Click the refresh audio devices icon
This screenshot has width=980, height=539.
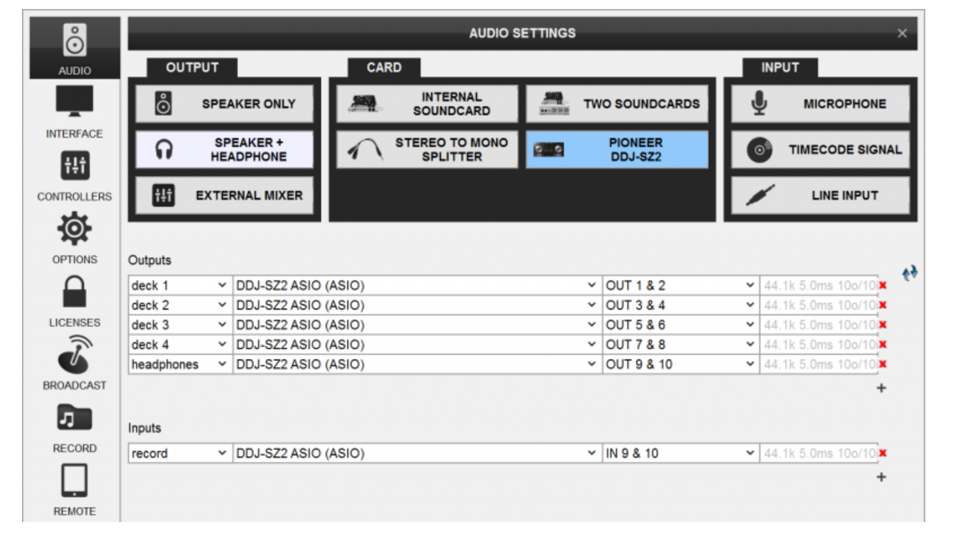909,273
